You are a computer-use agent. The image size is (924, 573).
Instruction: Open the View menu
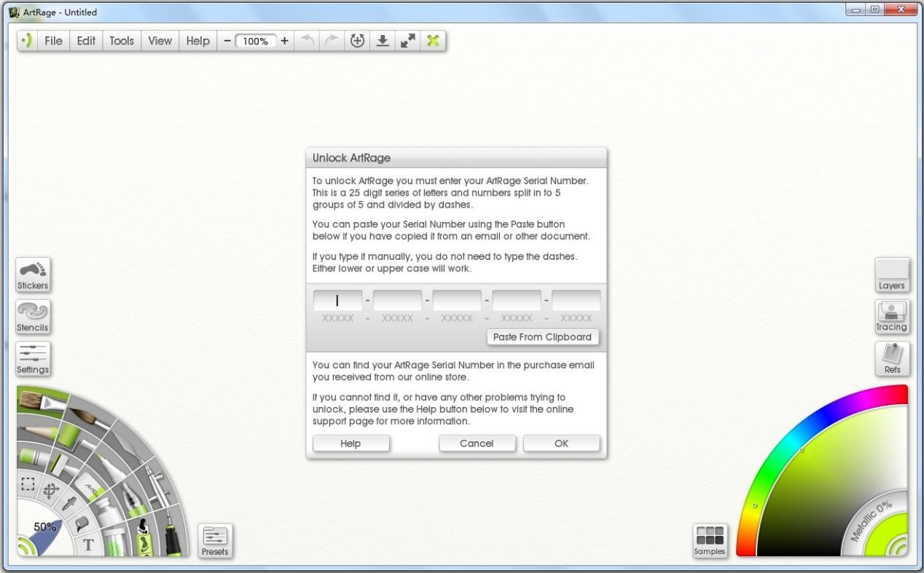click(x=160, y=41)
